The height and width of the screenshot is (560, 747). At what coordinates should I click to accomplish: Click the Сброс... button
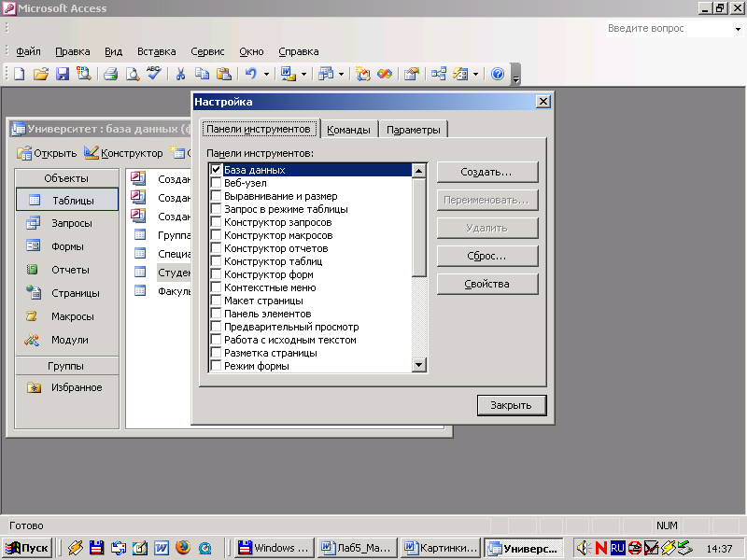coord(487,256)
